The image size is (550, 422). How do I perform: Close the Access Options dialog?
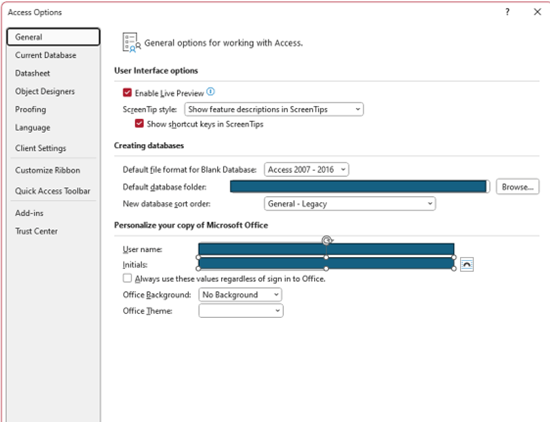pos(537,12)
